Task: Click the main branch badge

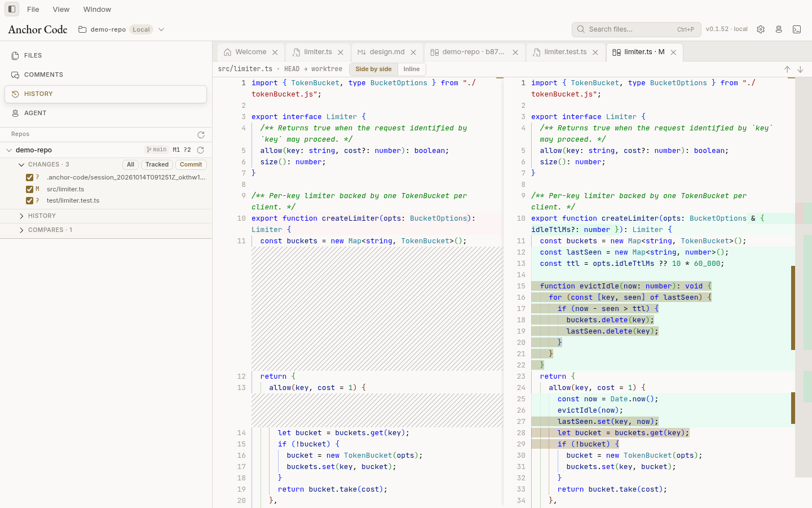Action: [157, 150]
